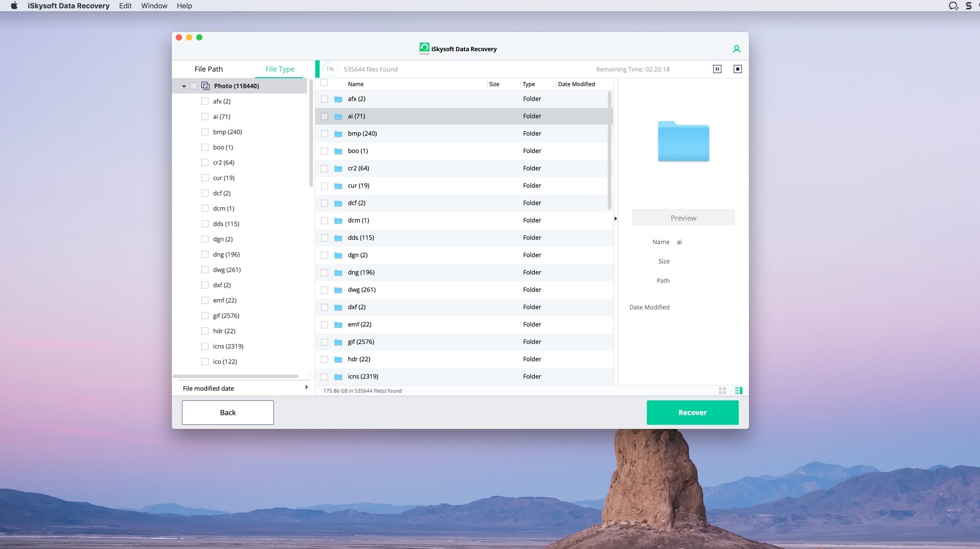This screenshot has width=980, height=549.
Task: Click the afx (2) folder icon in the list
Action: 338,99
